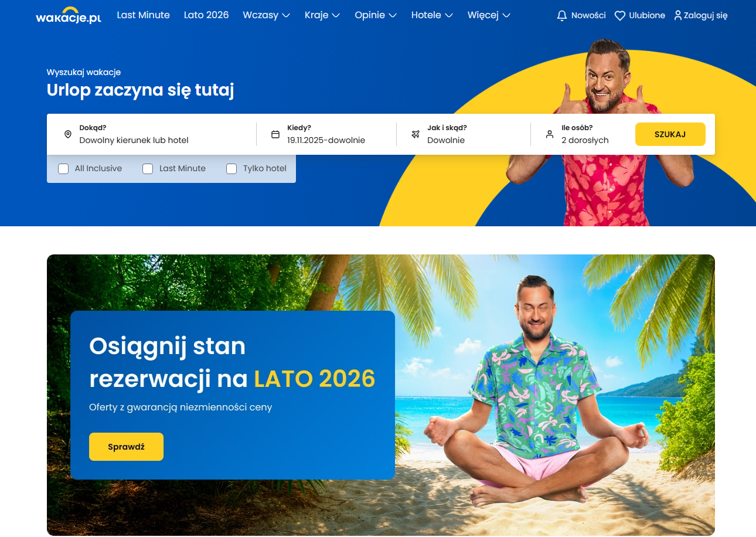
Task: Open the Kraje dropdown
Action: coord(322,15)
